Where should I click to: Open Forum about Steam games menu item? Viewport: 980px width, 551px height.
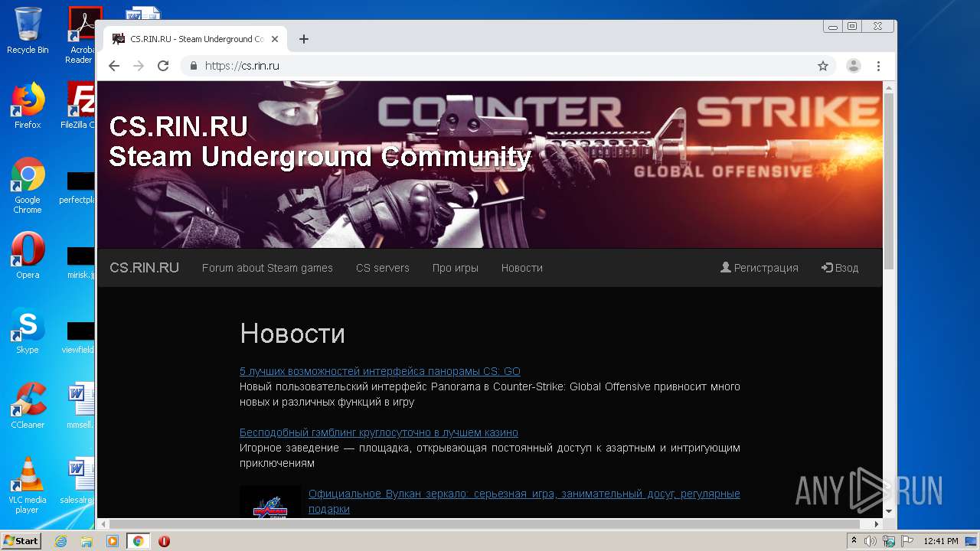pyautogui.click(x=267, y=268)
